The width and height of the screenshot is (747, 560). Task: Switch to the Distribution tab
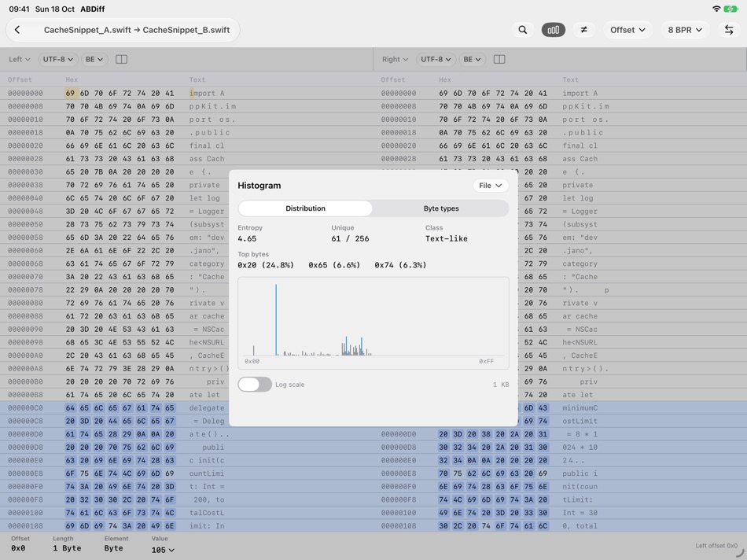pyautogui.click(x=305, y=208)
